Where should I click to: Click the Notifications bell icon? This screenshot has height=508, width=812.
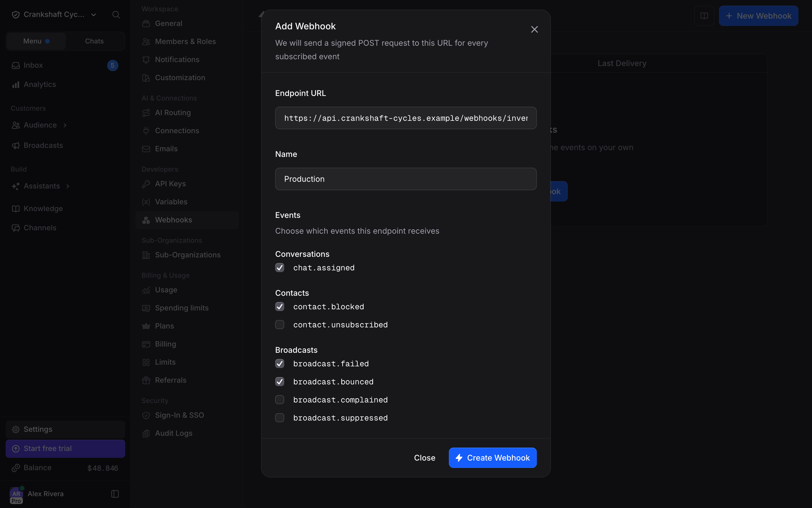146,60
